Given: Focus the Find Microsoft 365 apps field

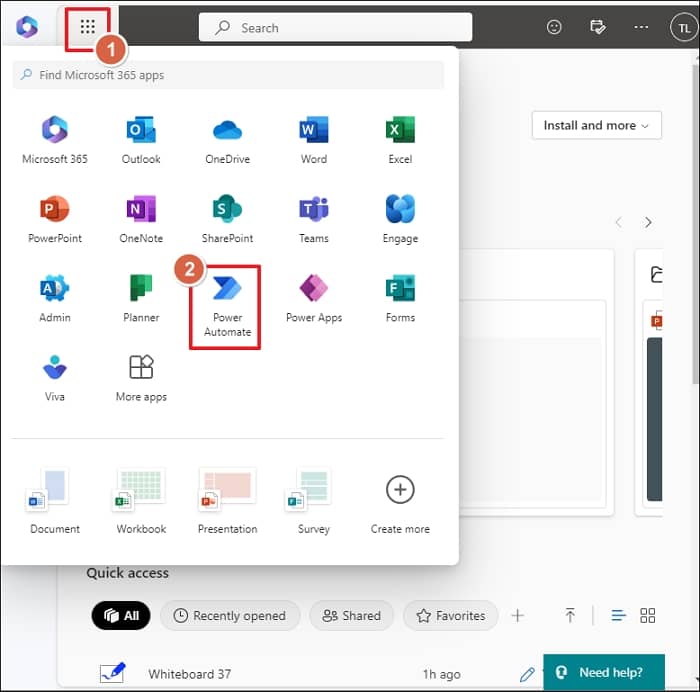Looking at the screenshot, I should tap(228, 75).
